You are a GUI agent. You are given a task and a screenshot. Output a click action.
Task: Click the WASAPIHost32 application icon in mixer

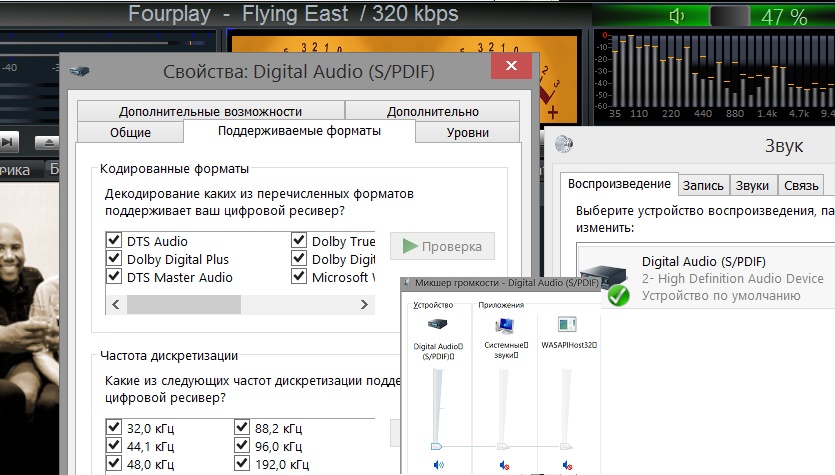coord(567,324)
